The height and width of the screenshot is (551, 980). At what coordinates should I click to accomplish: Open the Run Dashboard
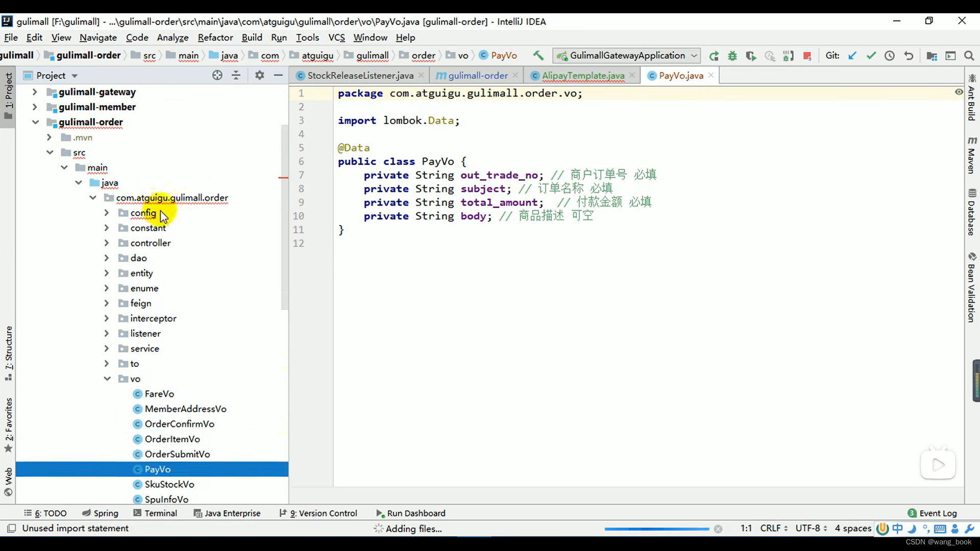point(411,513)
